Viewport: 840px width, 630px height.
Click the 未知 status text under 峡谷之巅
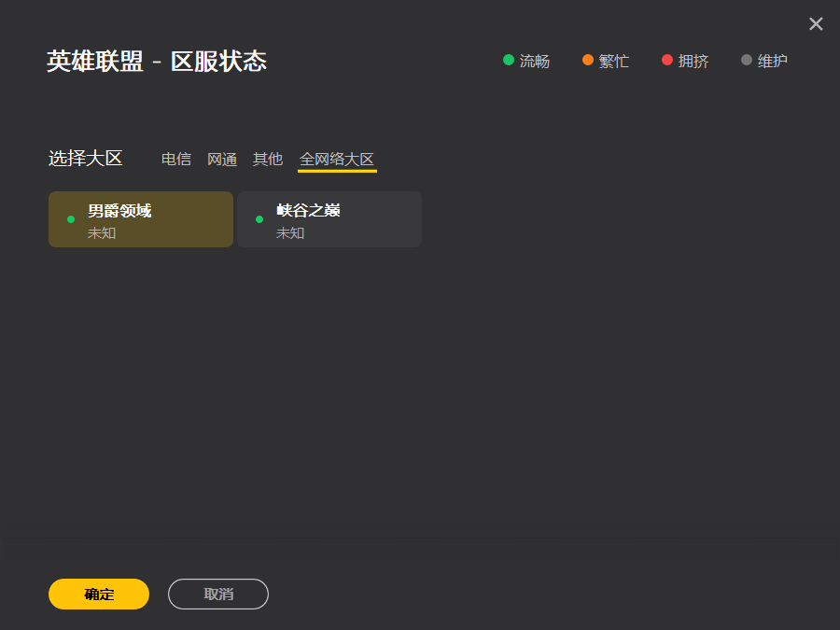[x=290, y=232]
